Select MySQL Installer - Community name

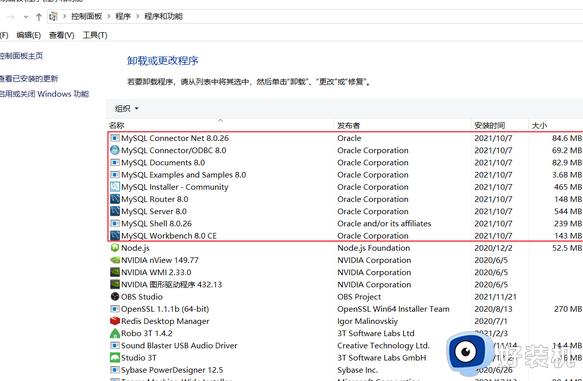tap(175, 187)
